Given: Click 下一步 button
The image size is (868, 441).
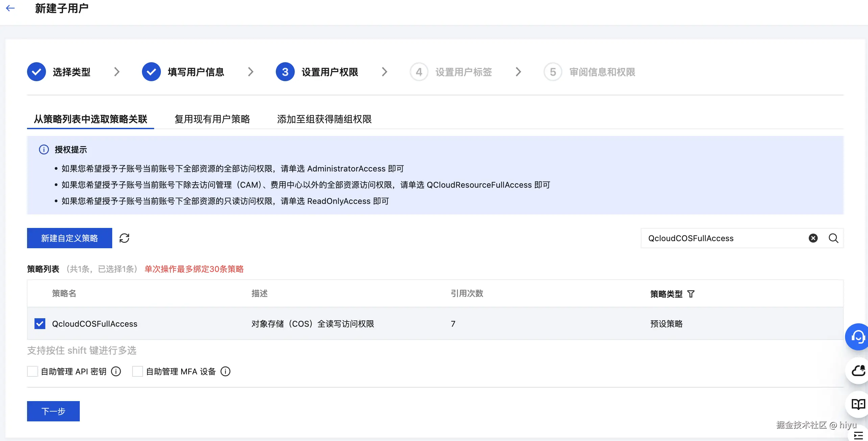Looking at the screenshot, I should [x=53, y=411].
